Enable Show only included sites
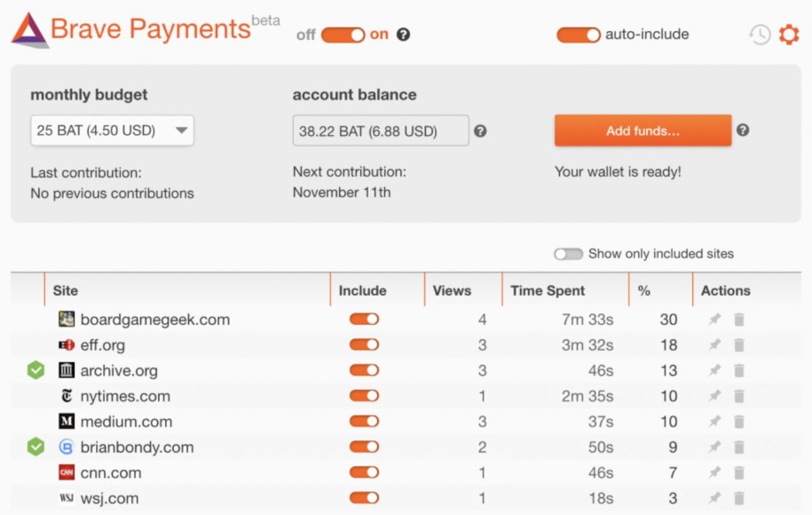The image size is (812, 515). click(568, 254)
